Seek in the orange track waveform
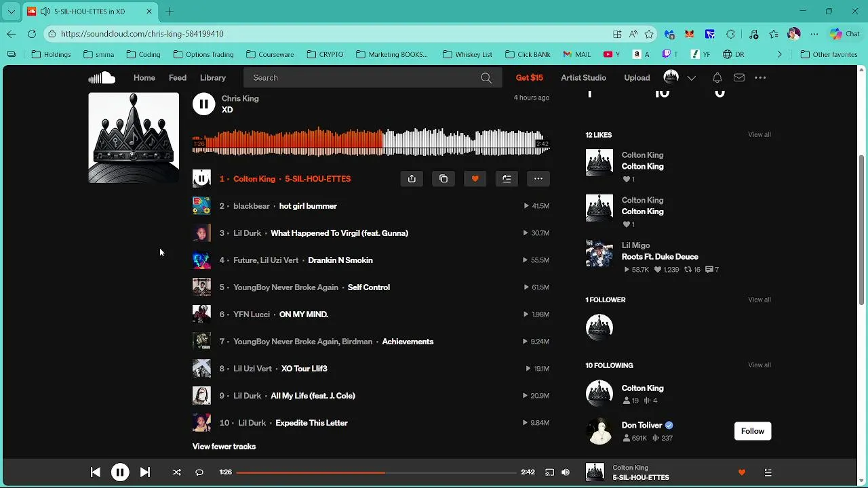 [371, 142]
